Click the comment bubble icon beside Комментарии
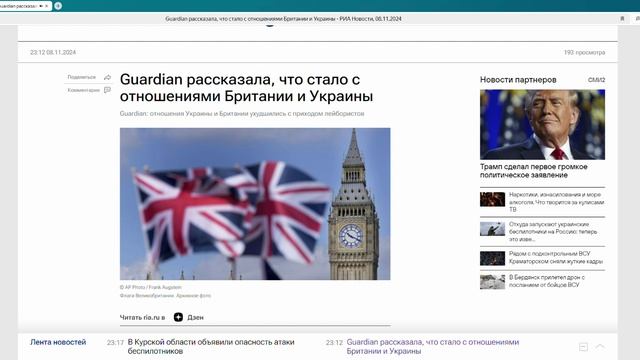The image size is (640, 360). click(107, 90)
